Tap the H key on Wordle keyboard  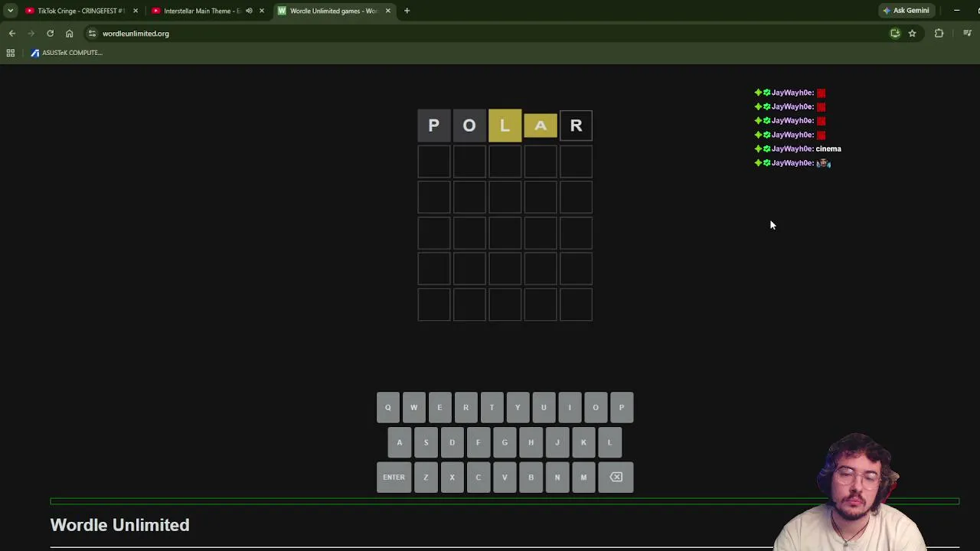click(x=531, y=442)
